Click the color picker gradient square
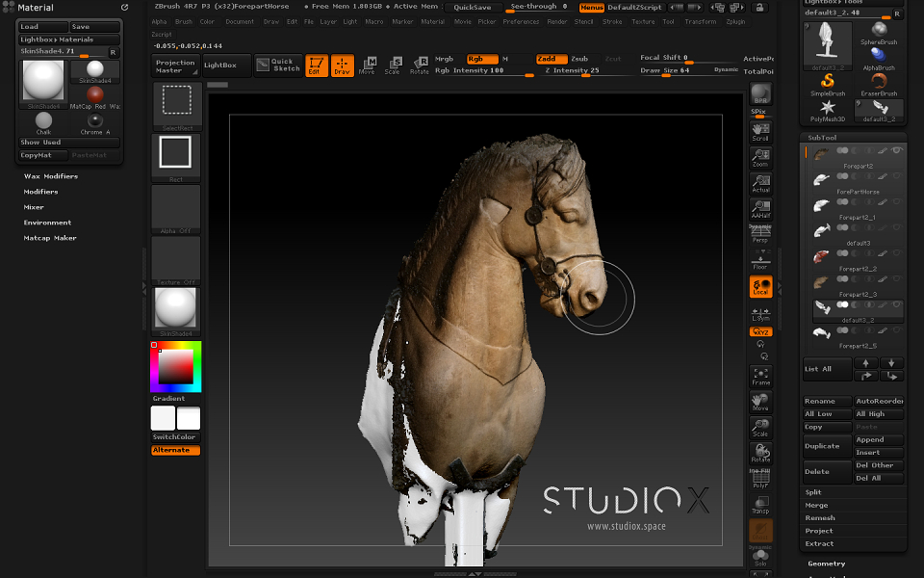This screenshot has height=578, width=924. pyautogui.click(x=175, y=367)
